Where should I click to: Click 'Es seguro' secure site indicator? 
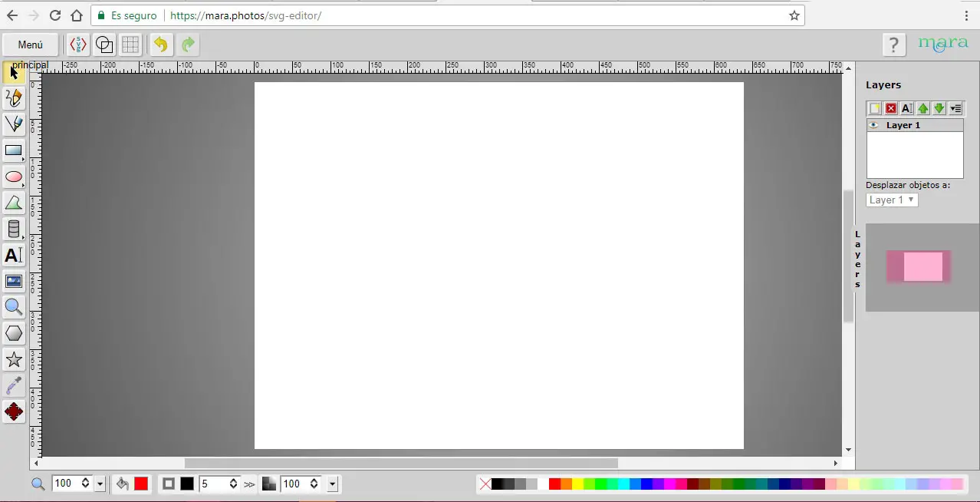coord(127,15)
